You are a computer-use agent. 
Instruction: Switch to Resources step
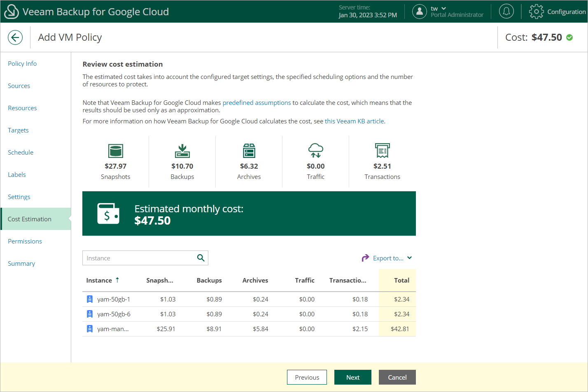pos(22,108)
